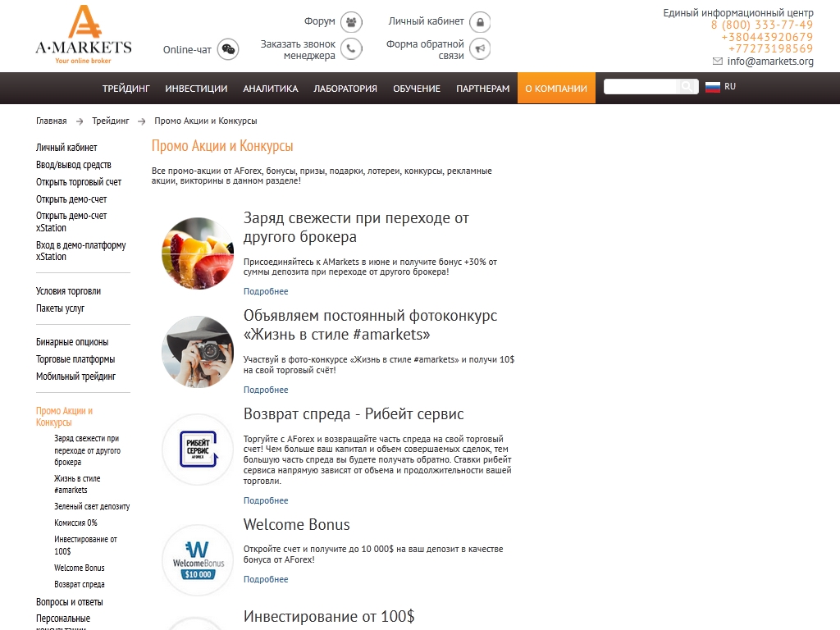Viewport: 840px width, 630px height.
Task: Click the Главная breadcrumb link
Action: pos(51,121)
